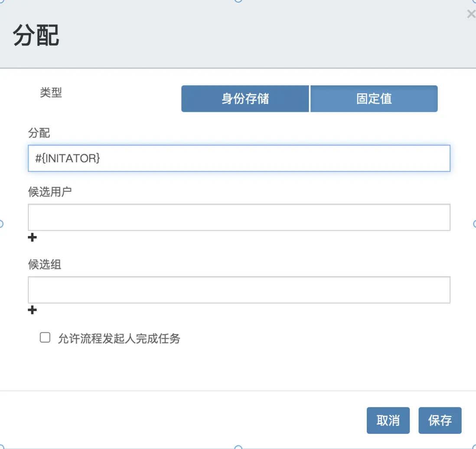Enable 允许流程发起人完成任务 checkbox
This screenshot has height=449, width=476.
coord(45,338)
